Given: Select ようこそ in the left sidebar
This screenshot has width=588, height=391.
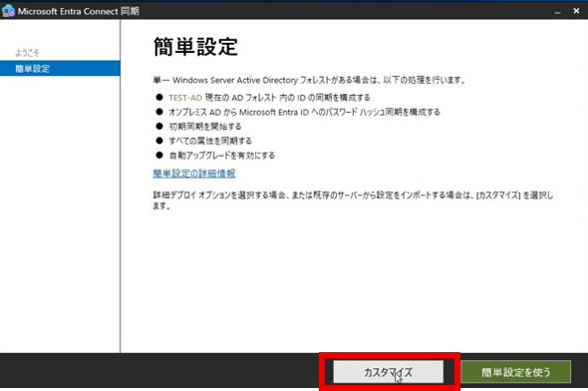Looking at the screenshot, I should (27, 53).
